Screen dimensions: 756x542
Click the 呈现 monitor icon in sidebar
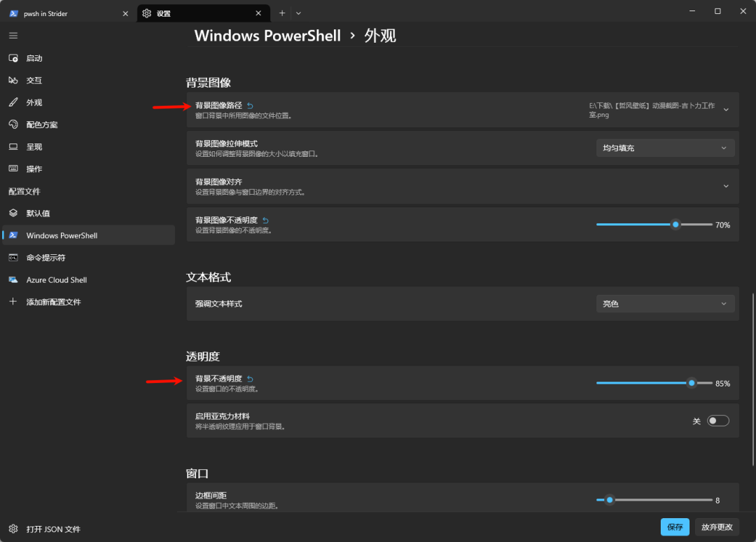tap(13, 146)
